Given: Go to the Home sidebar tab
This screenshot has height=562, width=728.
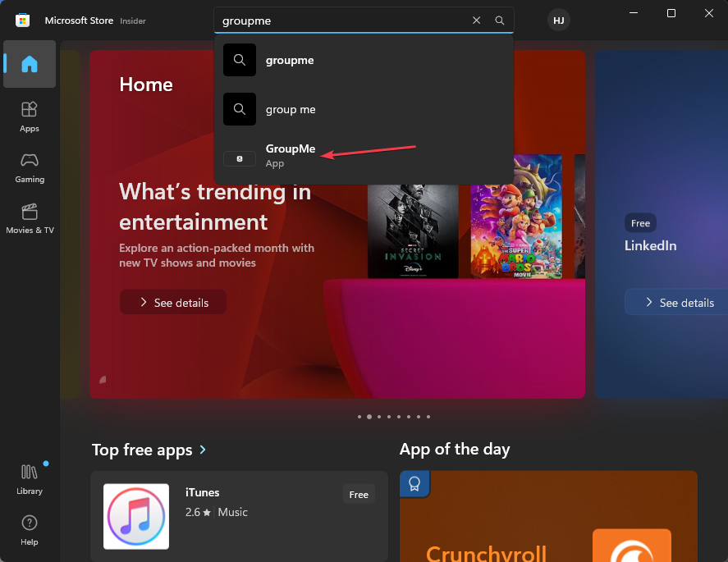Looking at the screenshot, I should tap(30, 64).
